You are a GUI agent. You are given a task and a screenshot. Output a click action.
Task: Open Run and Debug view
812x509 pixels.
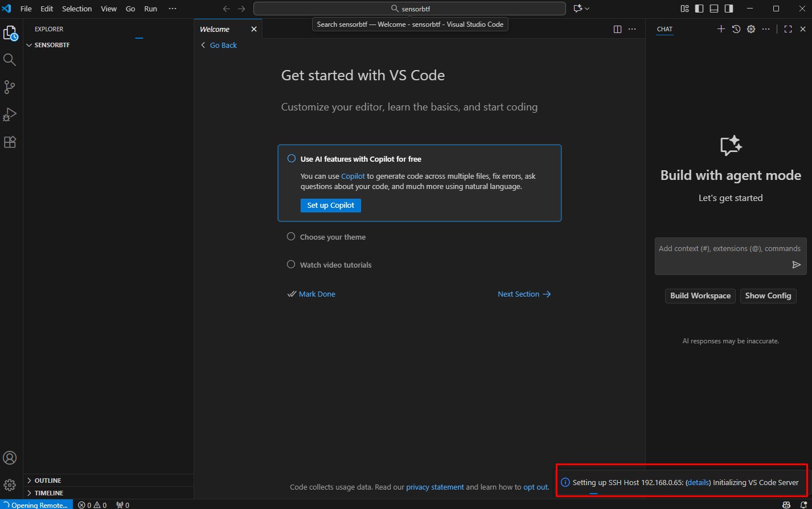[10, 114]
